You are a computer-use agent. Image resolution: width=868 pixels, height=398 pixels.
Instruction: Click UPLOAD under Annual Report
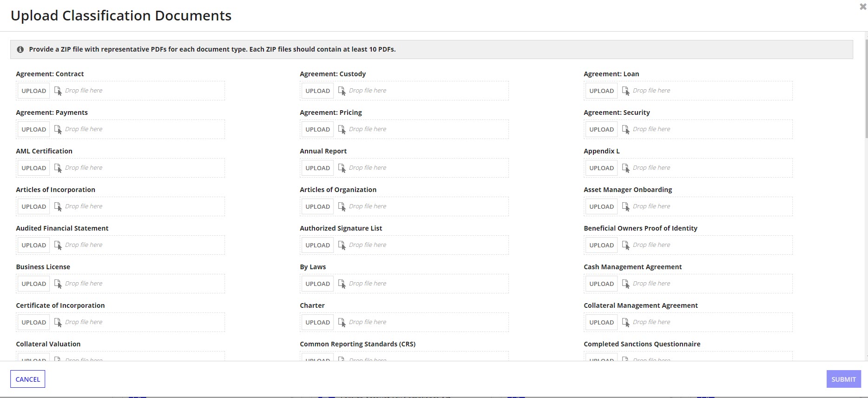pos(318,168)
